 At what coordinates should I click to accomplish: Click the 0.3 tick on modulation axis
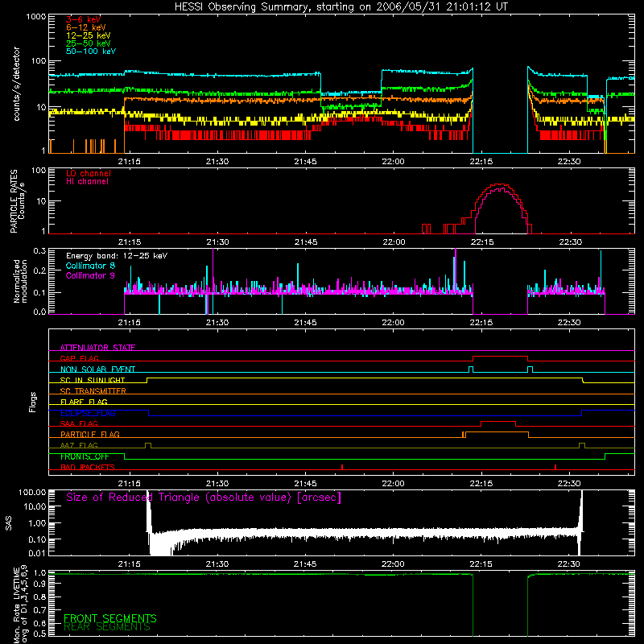pos(39,250)
